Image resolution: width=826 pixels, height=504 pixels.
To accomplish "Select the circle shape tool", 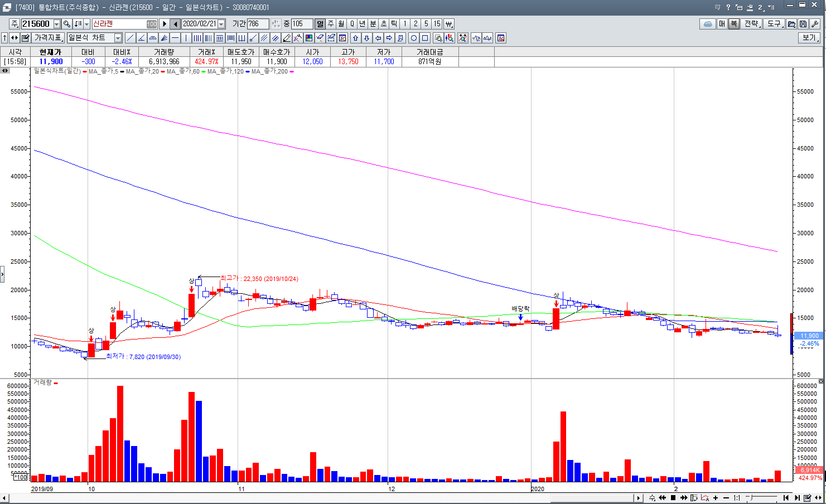I will (x=414, y=38).
